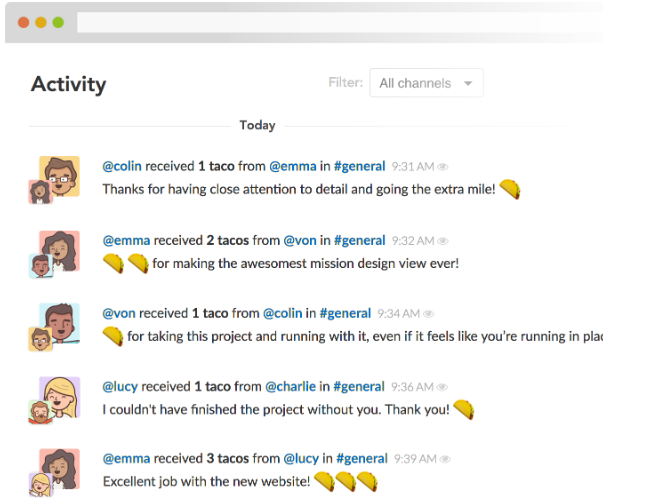Click Lucy's blonde avatar in the 9:36 AM entry
This screenshot has height=504, width=660.
point(60,397)
